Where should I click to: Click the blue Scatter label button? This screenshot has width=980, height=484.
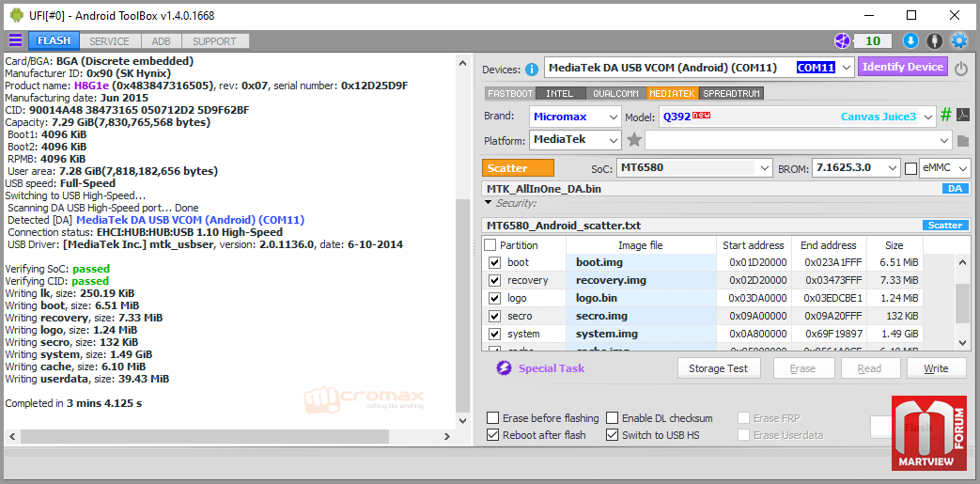tap(945, 226)
